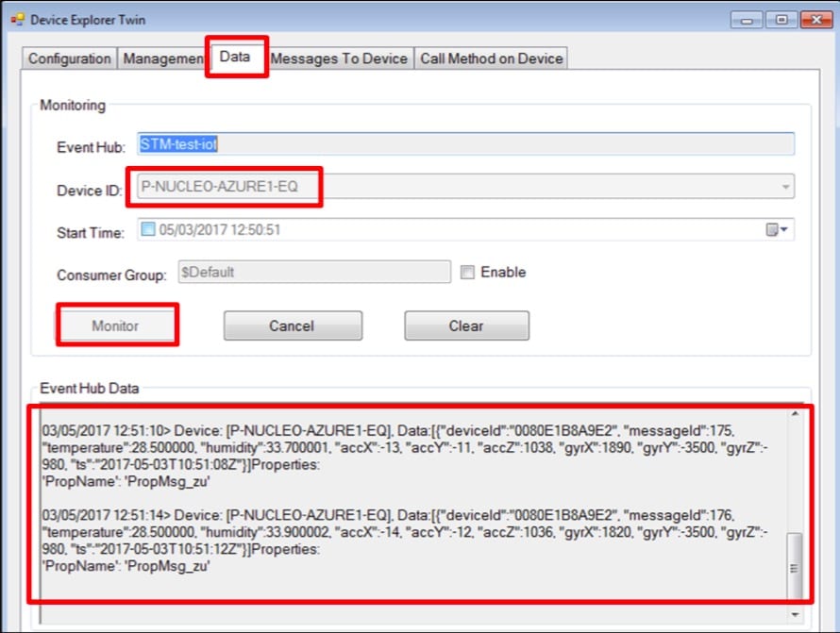Tick the Start Time checkbox

click(147, 229)
